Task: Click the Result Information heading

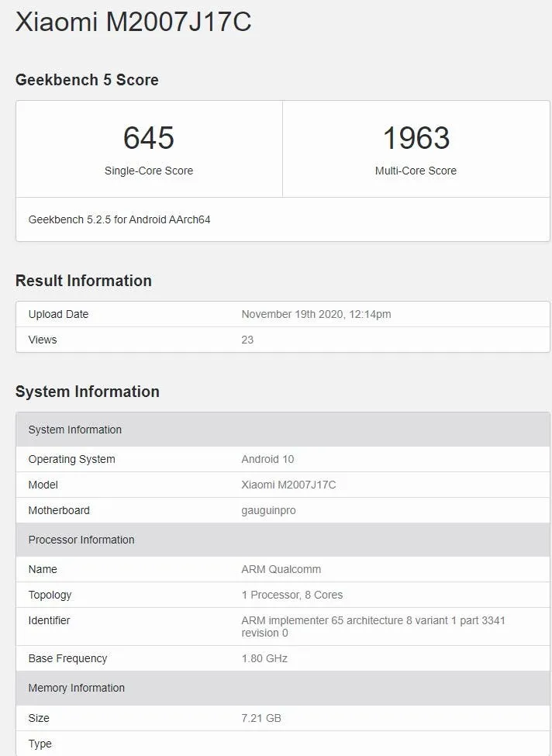Action: pos(84,281)
